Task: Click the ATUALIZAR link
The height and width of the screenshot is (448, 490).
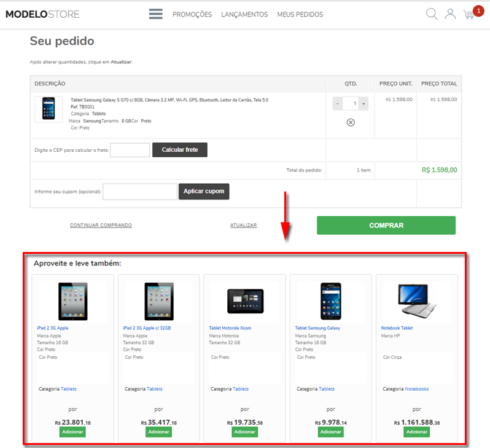Action: [x=243, y=225]
